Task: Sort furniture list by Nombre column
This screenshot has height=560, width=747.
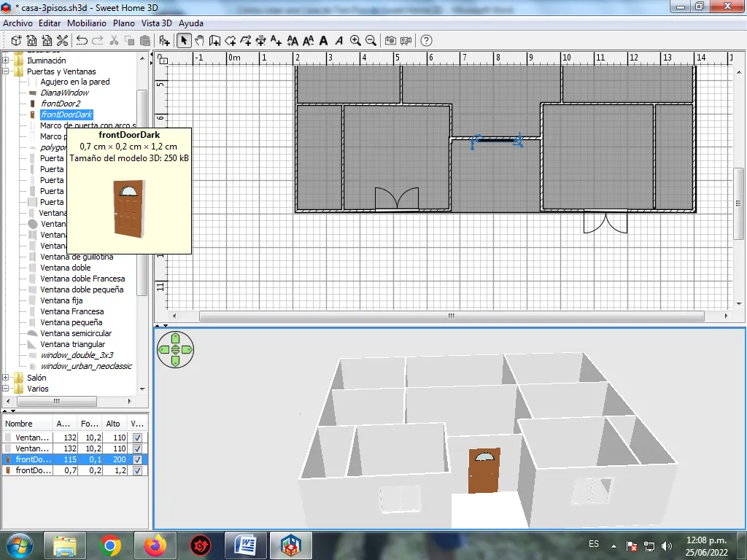Action: tap(27, 424)
